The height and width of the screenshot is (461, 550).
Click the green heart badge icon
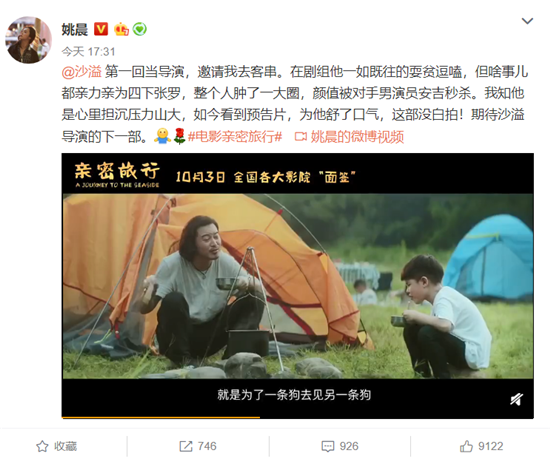[x=140, y=29]
